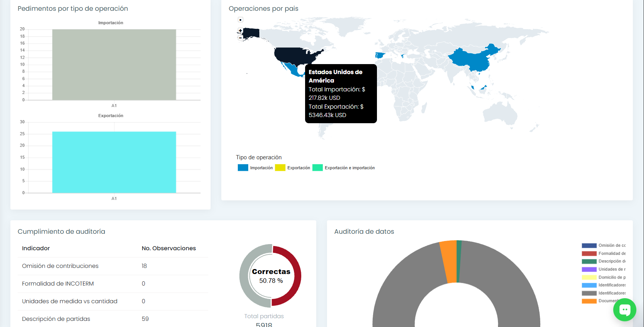The height and width of the screenshot is (327, 644).
Task: Click the "Operaciones por pais" panel title
Action: coord(263,8)
